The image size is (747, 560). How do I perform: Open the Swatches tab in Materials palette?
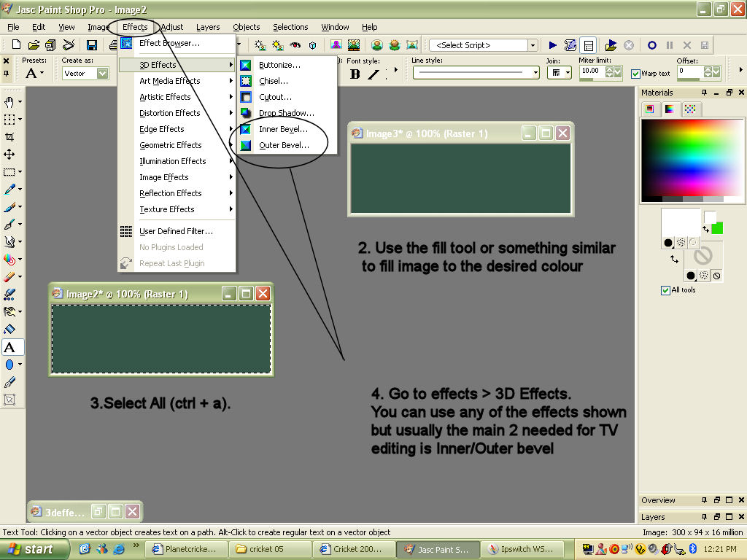[690, 109]
